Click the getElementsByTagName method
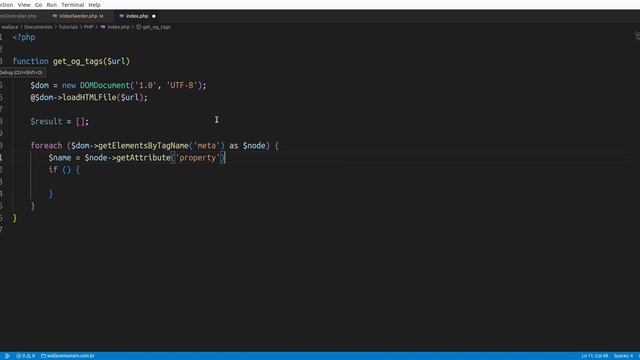The width and height of the screenshot is (640, 360). click(143, 146)
